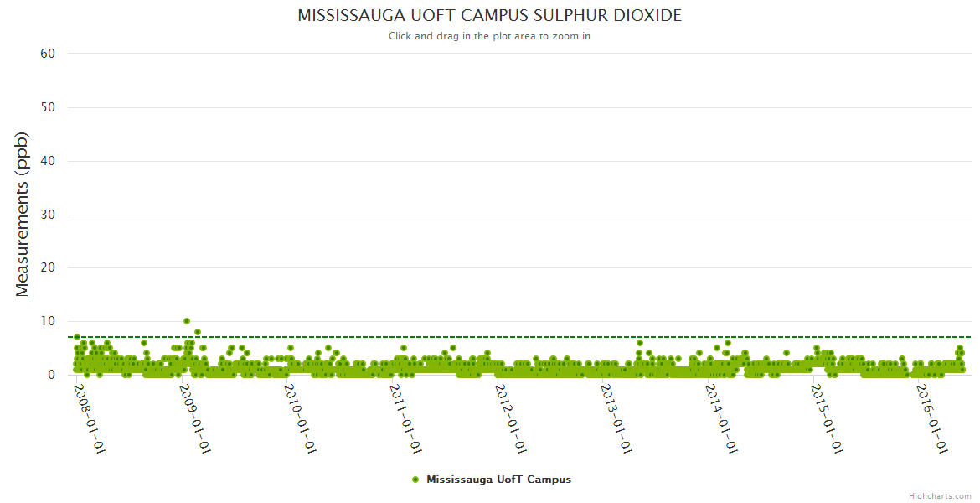The height and width of the screenshot is (503, 980).
Task: Click the 60 y-axis value label
Action: point(48,54)
